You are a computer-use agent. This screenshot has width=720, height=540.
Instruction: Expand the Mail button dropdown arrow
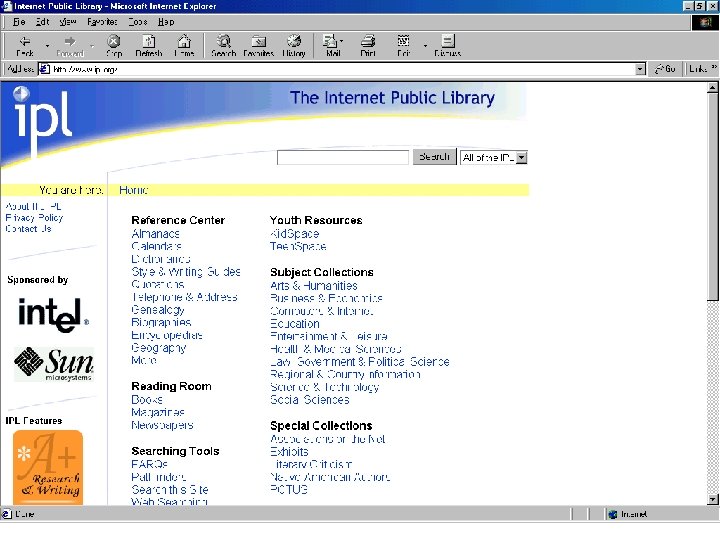pyautogui.click(x=341, y=41)
